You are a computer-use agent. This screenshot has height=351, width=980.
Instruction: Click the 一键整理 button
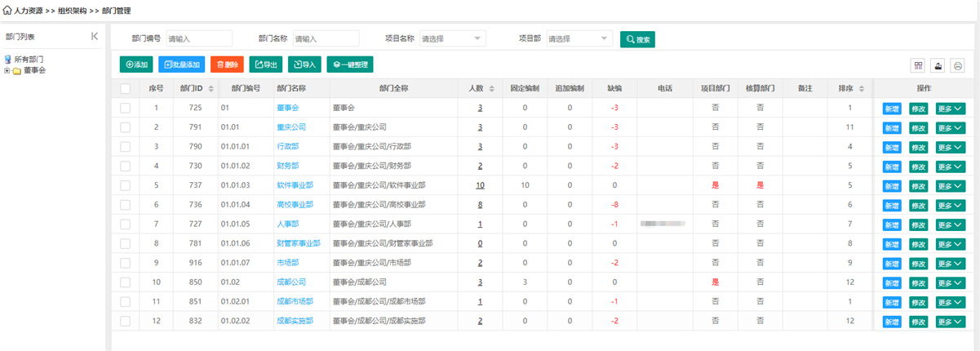pyautogui.click(x=350, y=64)
